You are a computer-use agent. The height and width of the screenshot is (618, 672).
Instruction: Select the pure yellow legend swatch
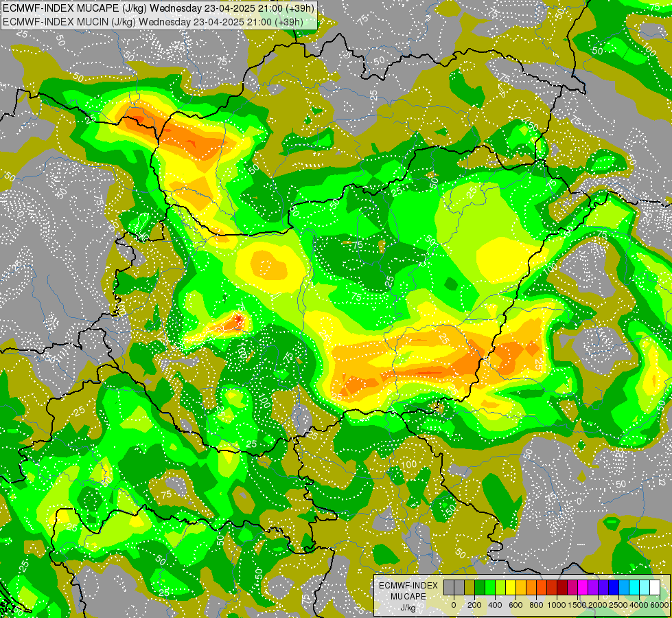tap(511, 588)
